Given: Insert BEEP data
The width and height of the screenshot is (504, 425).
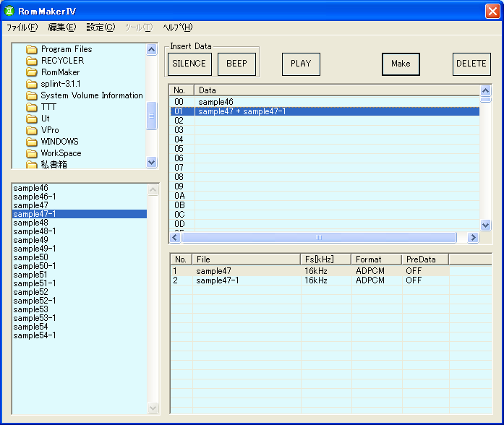Looking at the screenshot, I should coord(236,64).
